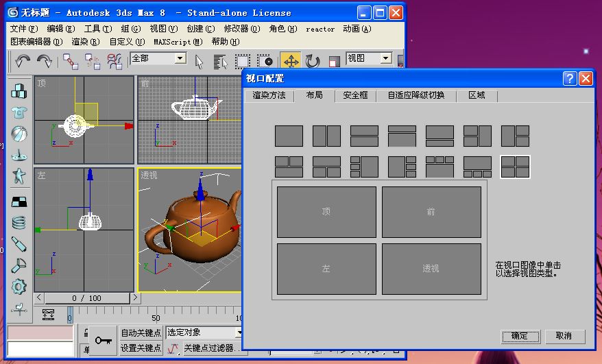Screen dimensions: 602x364
Task: Click the 顶 pane in layout preview
Action: point(326,212)
